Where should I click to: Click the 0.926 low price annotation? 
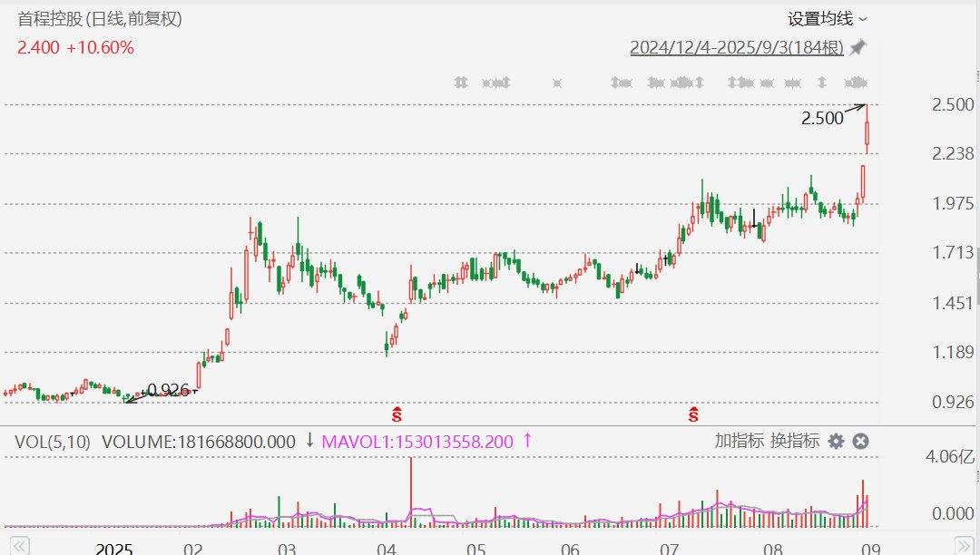pyautogui.click(x=169, y=390)
